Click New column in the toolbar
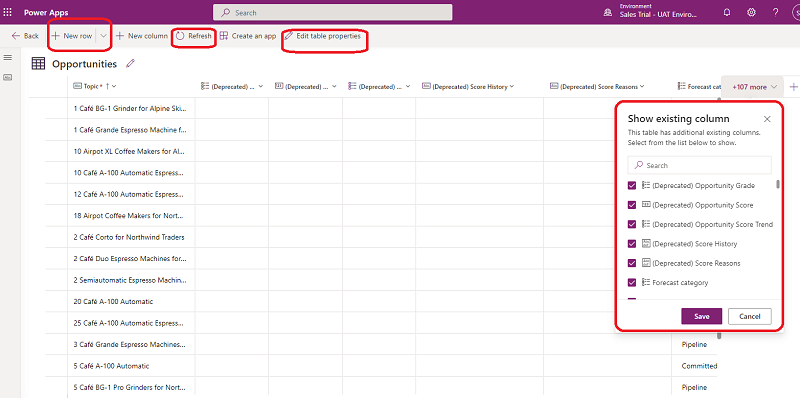This screenshot has height=398, width=800. click(x=142, y=36)
